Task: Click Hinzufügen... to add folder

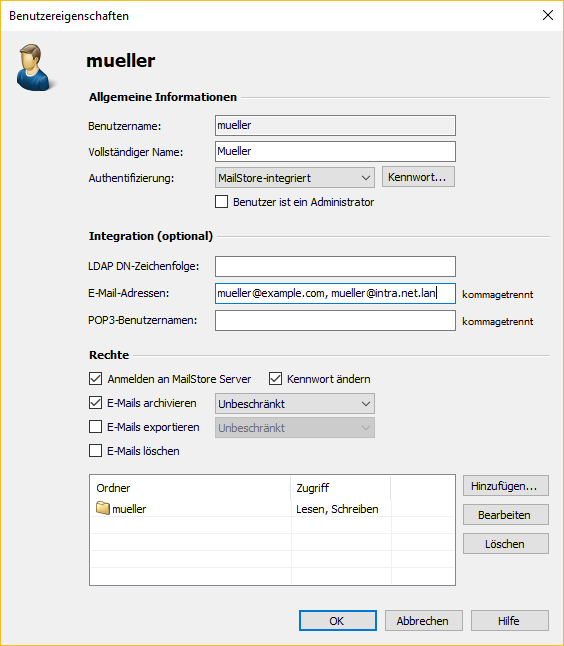Action: (x=505, y=486)
